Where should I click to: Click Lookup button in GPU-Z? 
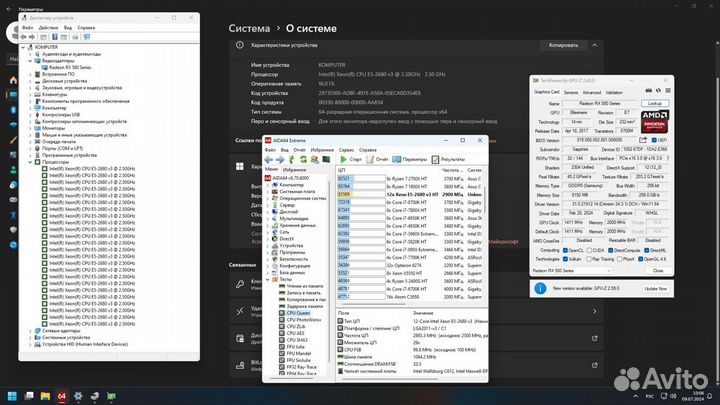(655, 103)
